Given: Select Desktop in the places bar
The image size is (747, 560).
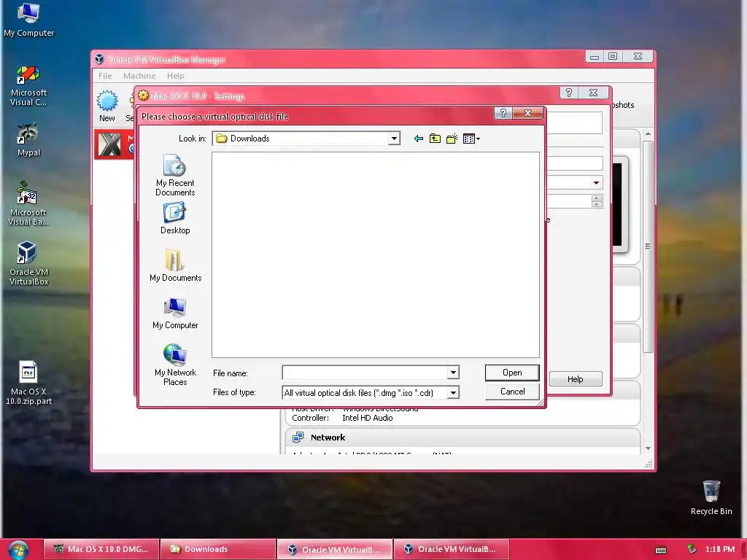Looking at the screenshot, I should [175, 218].
